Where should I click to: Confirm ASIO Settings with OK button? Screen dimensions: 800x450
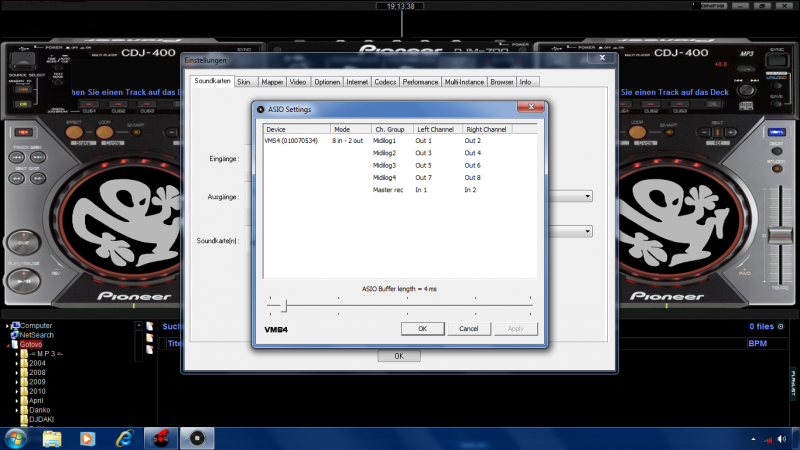coord(422,328)
